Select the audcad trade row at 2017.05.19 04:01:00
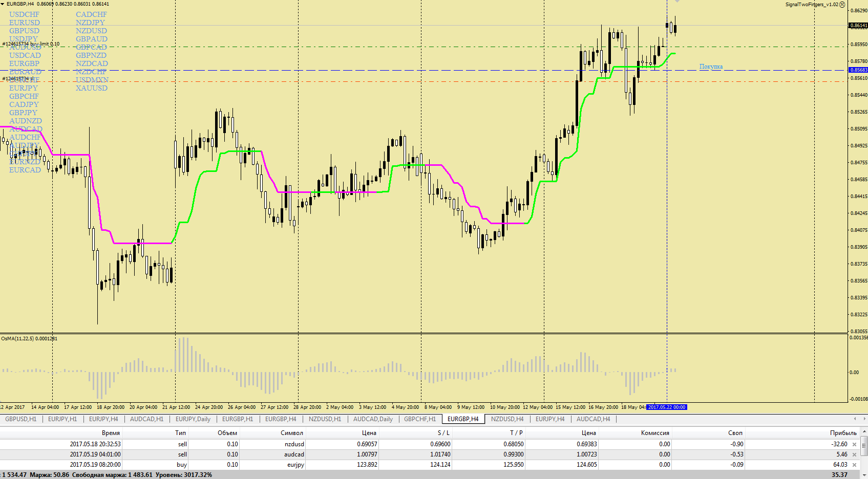868x479 pixels. (430, 454)
